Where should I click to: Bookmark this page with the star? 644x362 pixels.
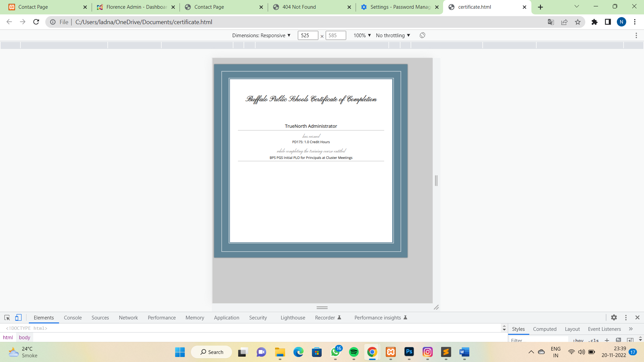(x=578, y=22)
